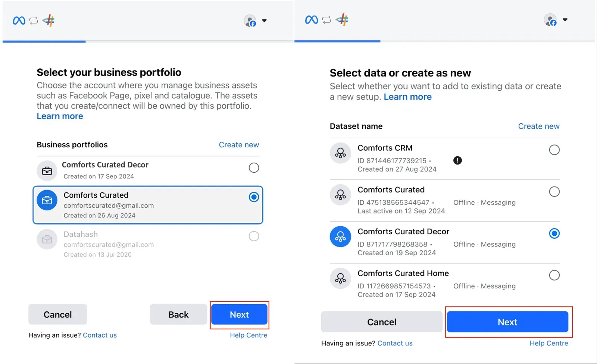Open the account dropdown arrow in left panel
The height and width of the screenshot is (364, 597).
click(264, 21)
